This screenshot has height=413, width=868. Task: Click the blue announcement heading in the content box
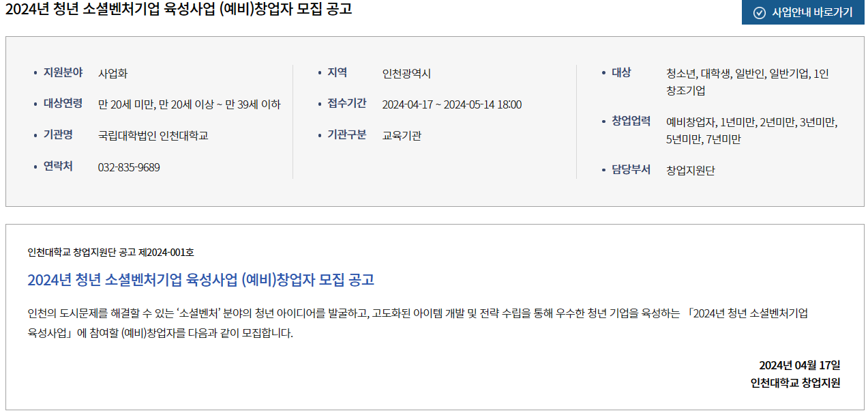pos(200,280)
